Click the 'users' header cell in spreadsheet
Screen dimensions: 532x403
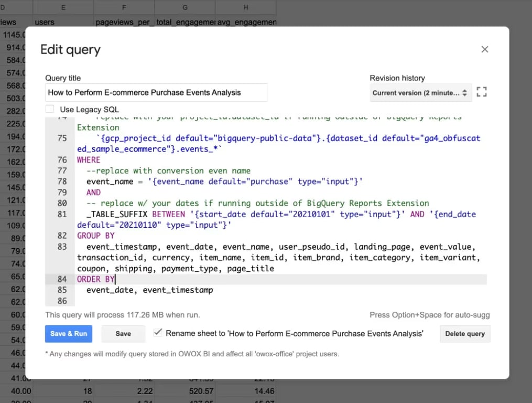(63, 22)
